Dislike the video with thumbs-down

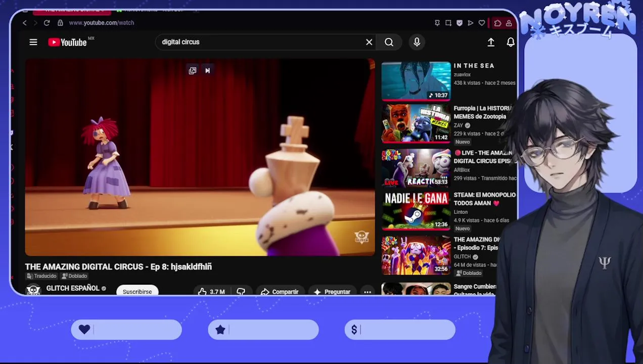[241, 292]
